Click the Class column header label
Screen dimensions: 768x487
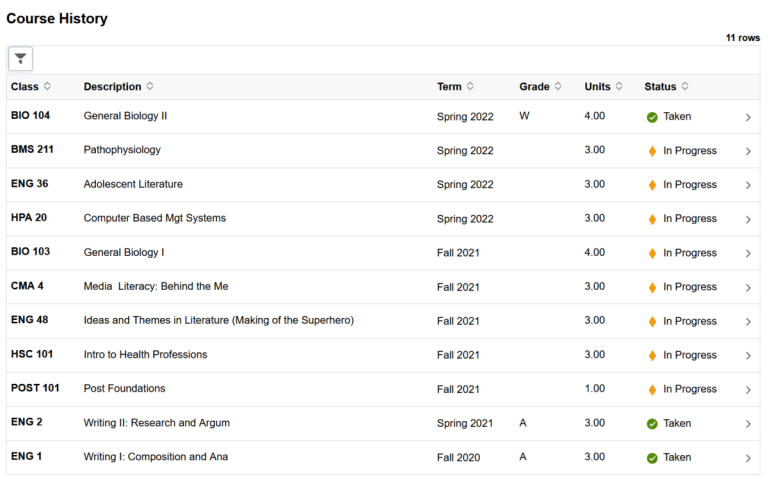click(25, 87)
